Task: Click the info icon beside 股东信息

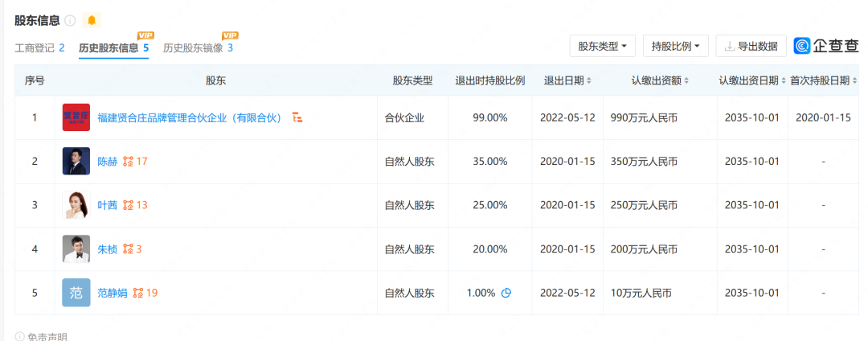Action: [70, 20]
